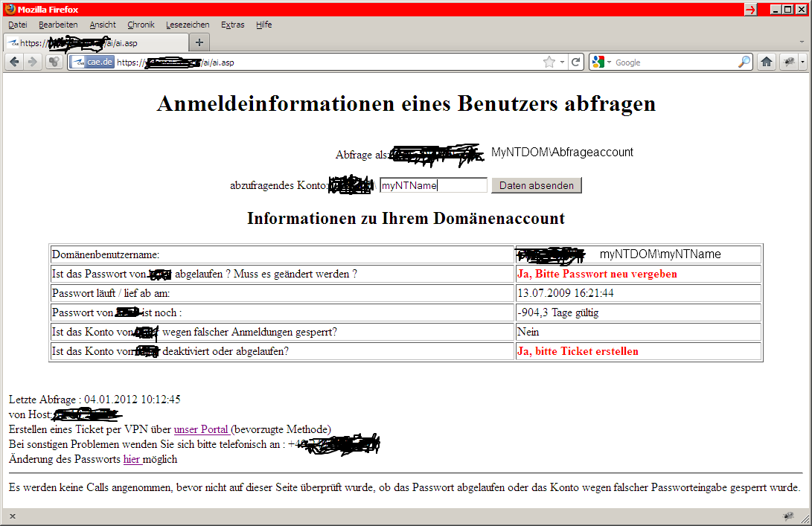Follow the 'unser Portal' link

(201, 429)
